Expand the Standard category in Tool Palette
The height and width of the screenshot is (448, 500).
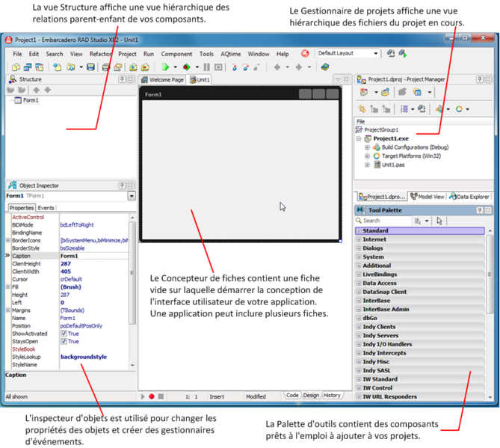pyautogui.click(x=359, y=230)
